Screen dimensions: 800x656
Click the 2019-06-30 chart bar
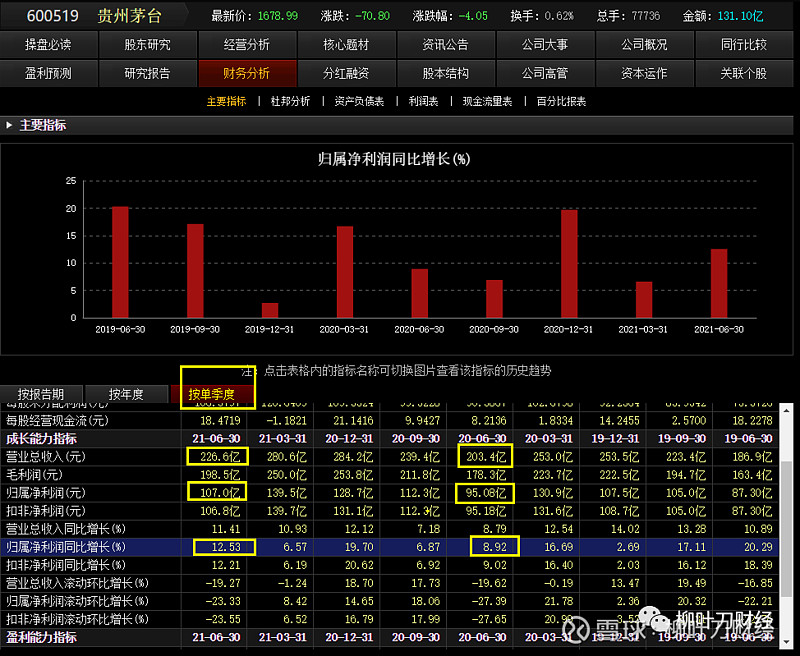coord(120,262)
